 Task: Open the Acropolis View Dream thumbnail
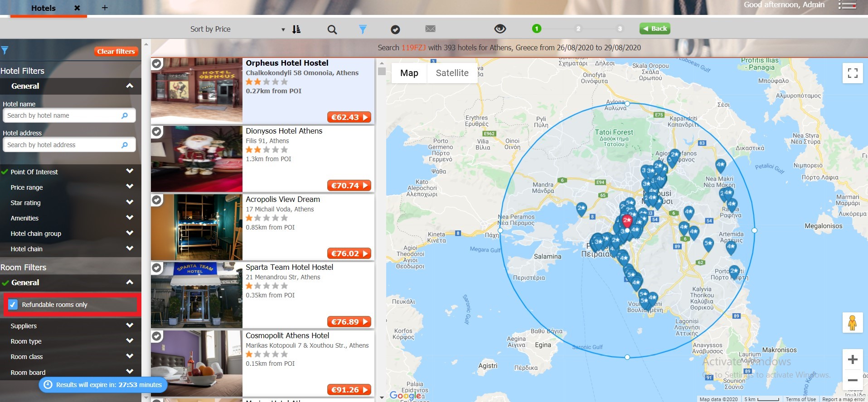click(197, 227)
